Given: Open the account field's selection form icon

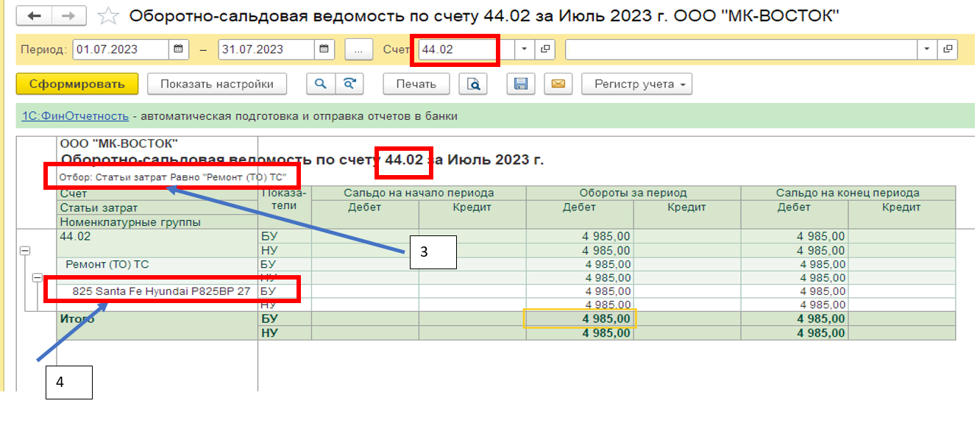Looking at the screenshot, I should pyautogui.click(x=545, y=49).
